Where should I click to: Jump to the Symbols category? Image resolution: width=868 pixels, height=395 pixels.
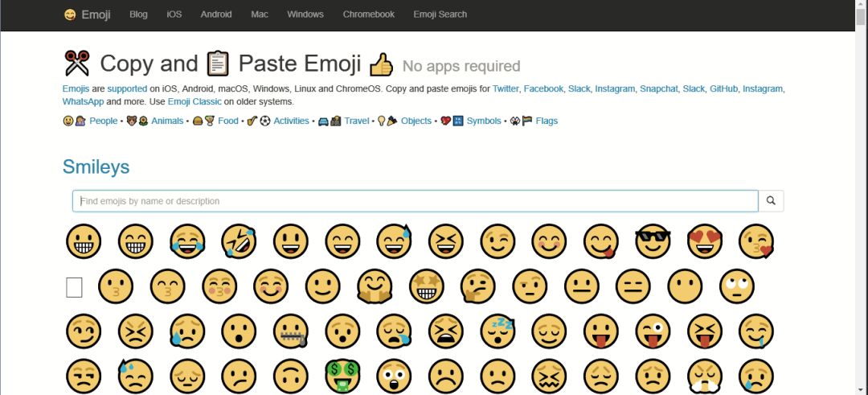point(484,121)
